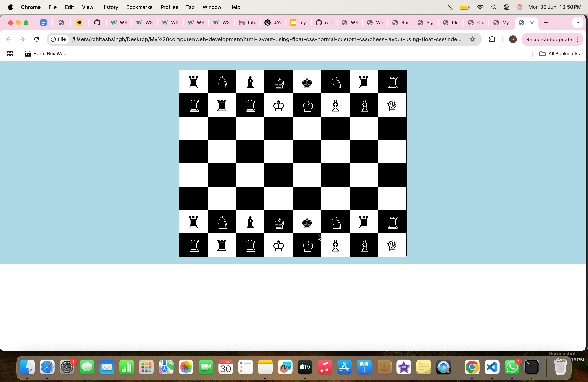Expand the All Bookmarks folder
Viewport: 588px width, 382px height.
[559, 54]
